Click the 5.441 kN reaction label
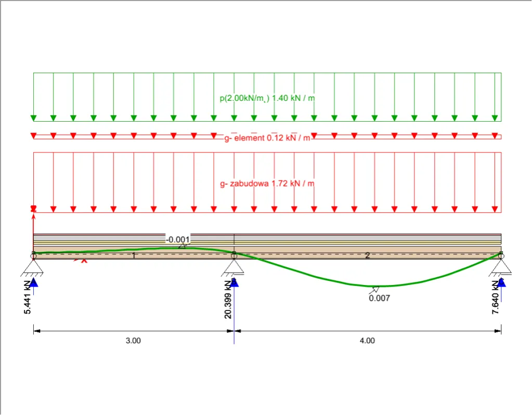Screen dimensions: 532x415 [27, 297]
